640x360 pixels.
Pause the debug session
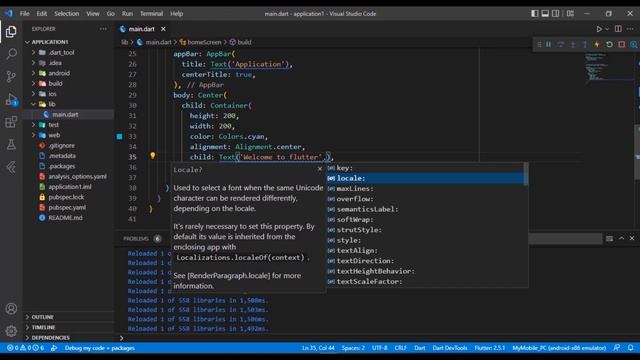tap(549, 44)
